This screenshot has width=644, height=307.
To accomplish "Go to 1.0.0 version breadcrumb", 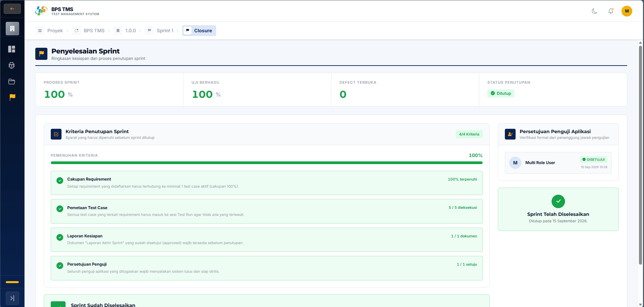I will click(x=125, y=31).
